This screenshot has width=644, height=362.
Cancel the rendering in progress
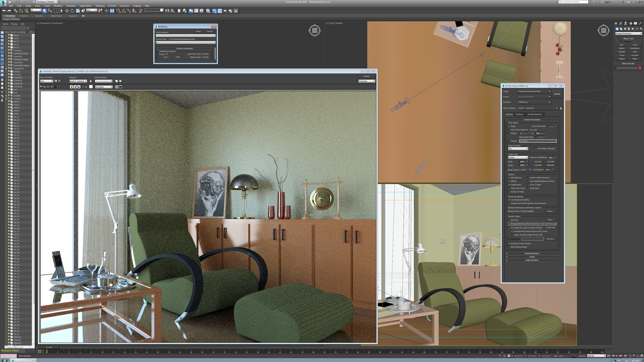(209, 32)
